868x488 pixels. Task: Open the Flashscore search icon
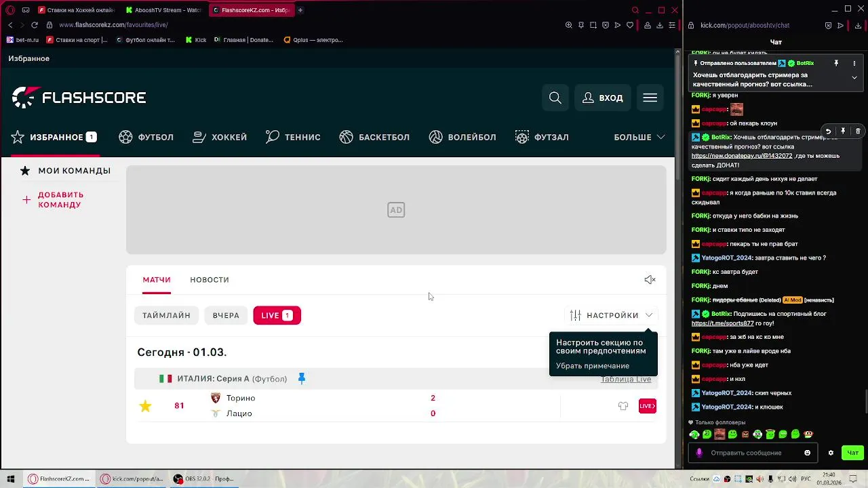point(555,98)
